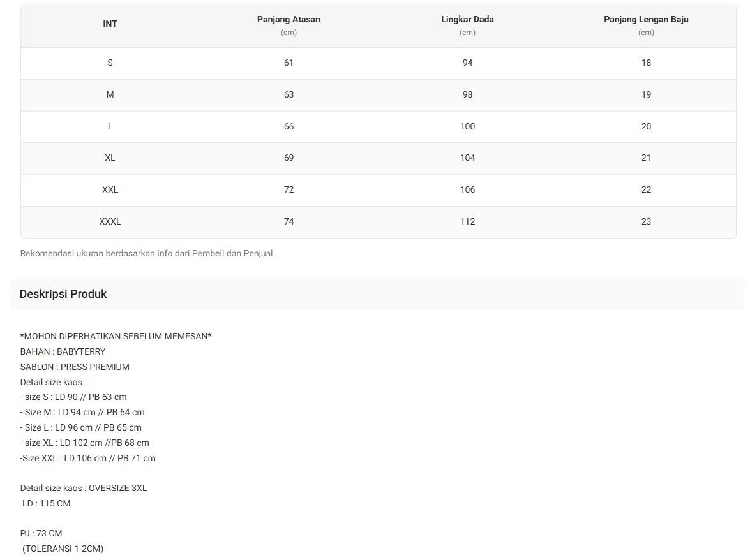Click the Rekomendasi ukuran note text
The image size is (750, 560).
tap(147, 253)
